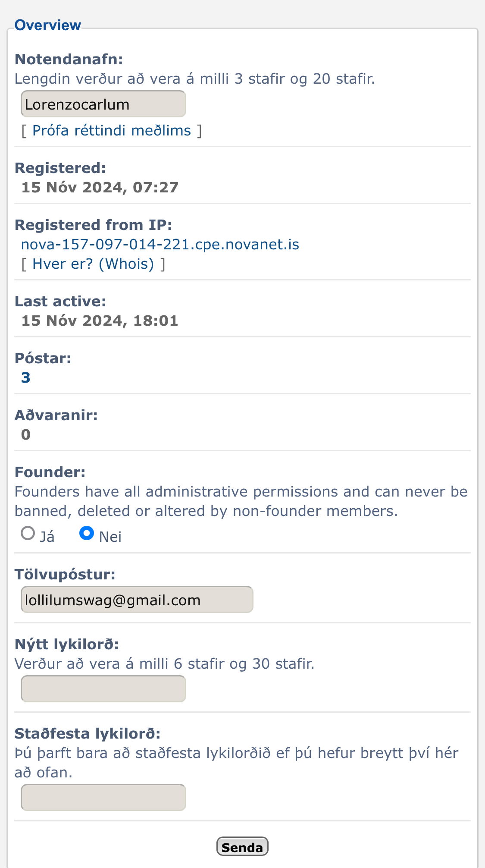Click the Notendanafn label
485x868 pixels.
click(x=69, y=60)
